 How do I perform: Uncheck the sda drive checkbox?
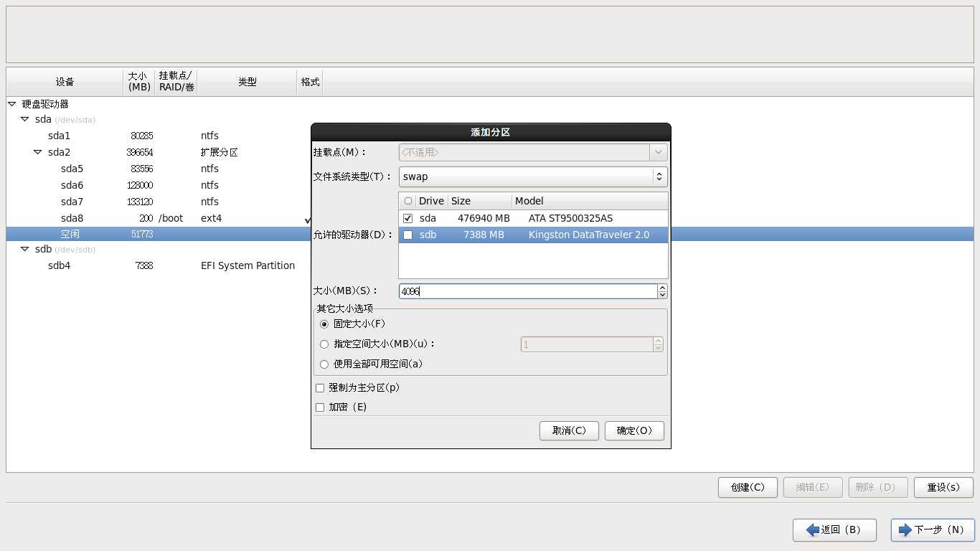click(408, 218)
